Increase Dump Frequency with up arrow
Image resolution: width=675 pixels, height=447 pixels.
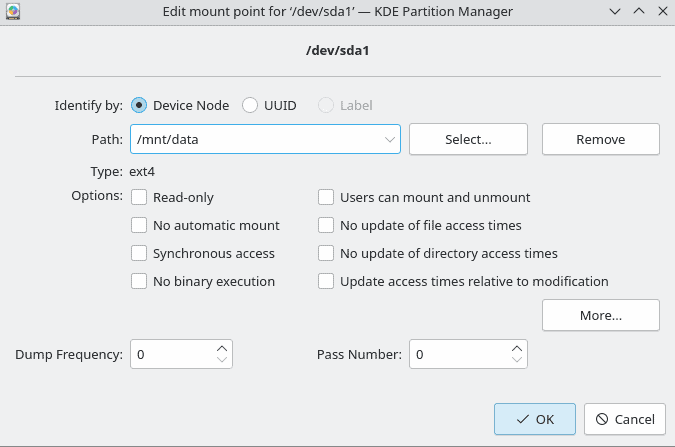(x=222, y=348)
